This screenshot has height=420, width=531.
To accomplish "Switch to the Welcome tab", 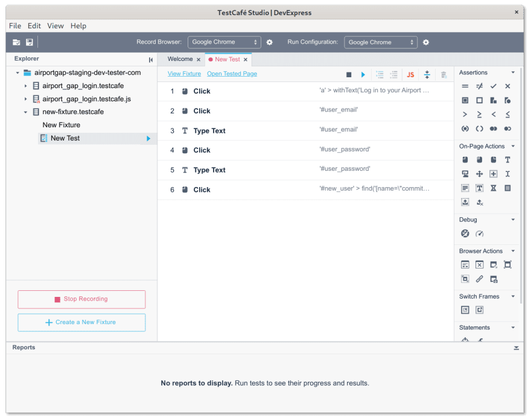I will tap(180, 59).
